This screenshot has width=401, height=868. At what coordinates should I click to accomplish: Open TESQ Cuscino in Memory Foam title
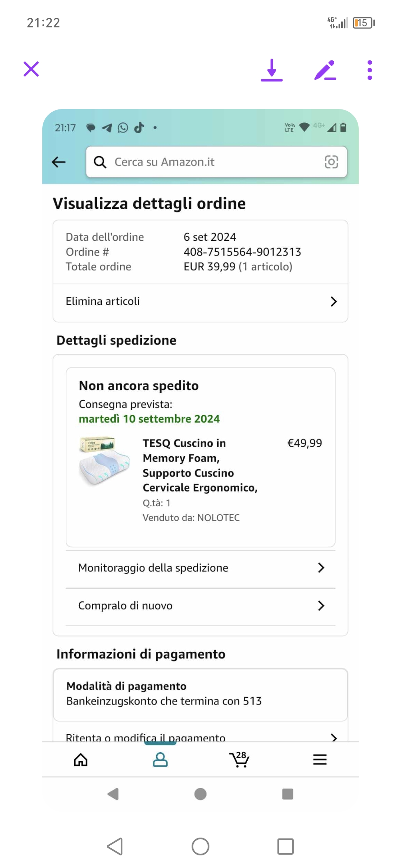click(200, 465)
